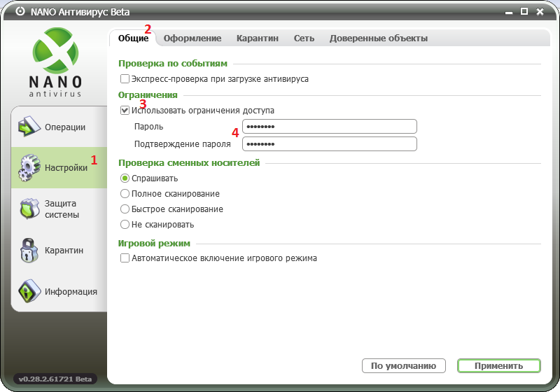Select 'Не сканировать' radio option
Screen dimensions: 560x392
pyautogui.click(x=125, y=225)
